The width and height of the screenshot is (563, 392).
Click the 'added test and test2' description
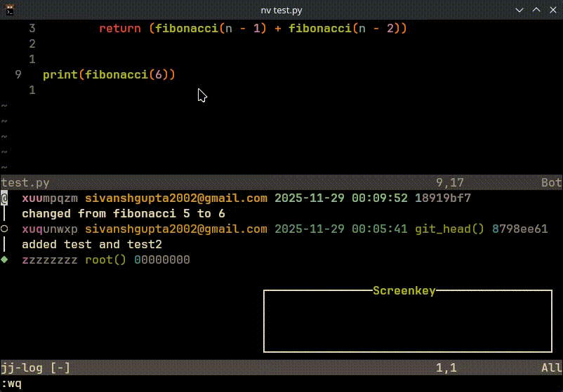pos(92,245)
